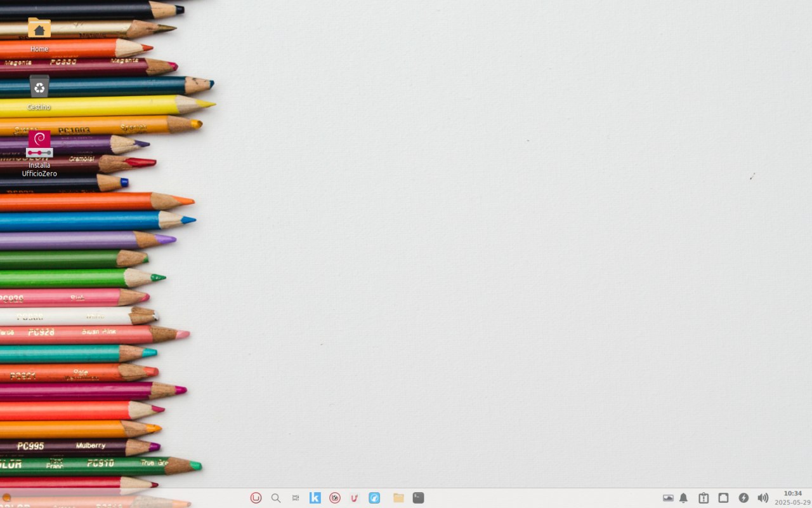Click the orange icon at taskbar far left
812x508 pixels.
point(6,498)
